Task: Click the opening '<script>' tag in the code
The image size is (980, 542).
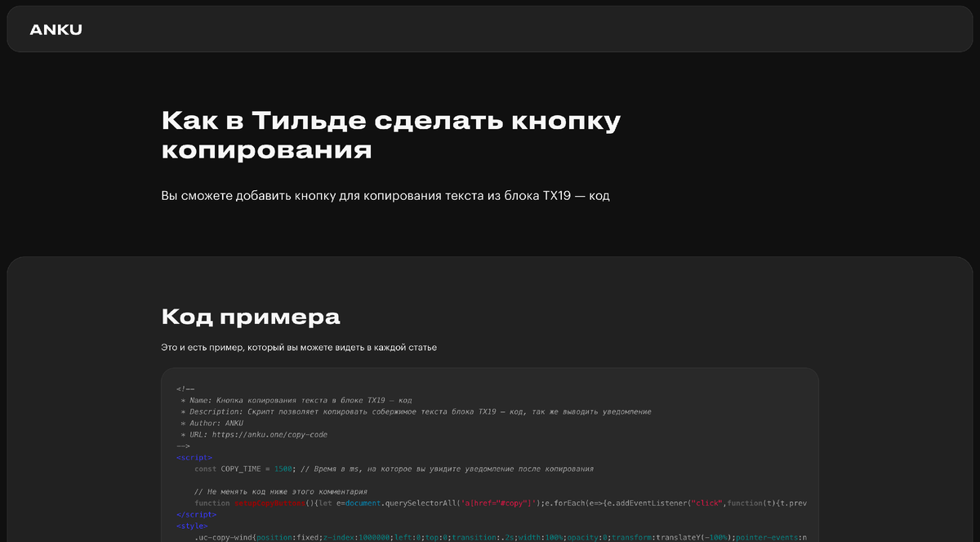Action: (x=194, y=458)
